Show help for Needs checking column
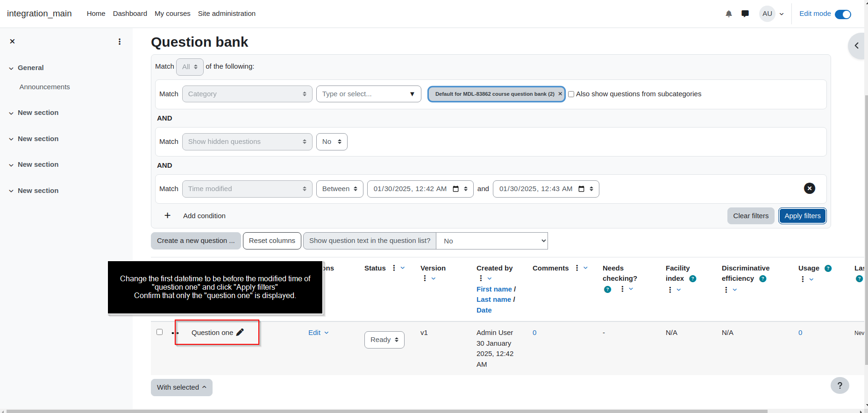Viewport: 868px width, 413px height. (607, 289)
